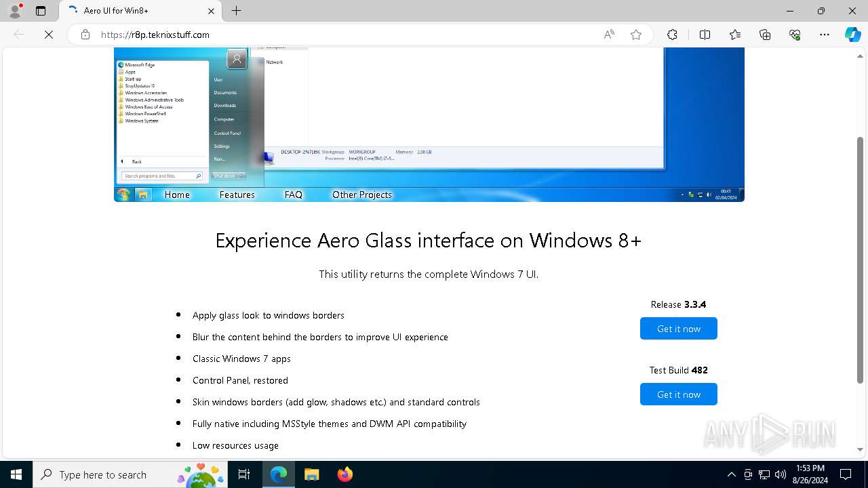The width and height of the screenshot is (868, 488).
Task: Click the taskbar search box
Action: click(130, 474)
